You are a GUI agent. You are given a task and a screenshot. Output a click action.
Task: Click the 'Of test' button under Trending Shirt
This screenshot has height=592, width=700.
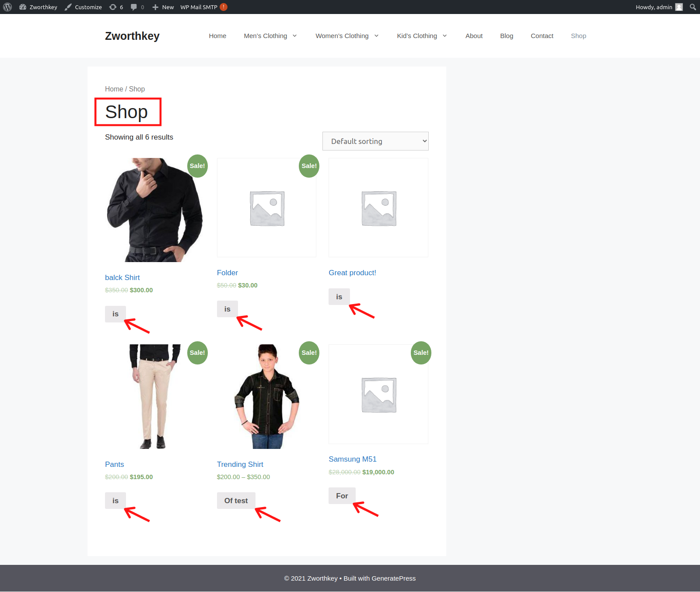pos(236,501)
